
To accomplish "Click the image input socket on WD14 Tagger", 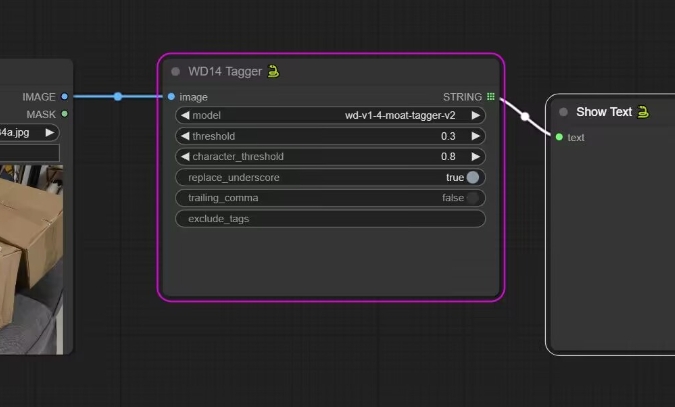I will point(172,97).
